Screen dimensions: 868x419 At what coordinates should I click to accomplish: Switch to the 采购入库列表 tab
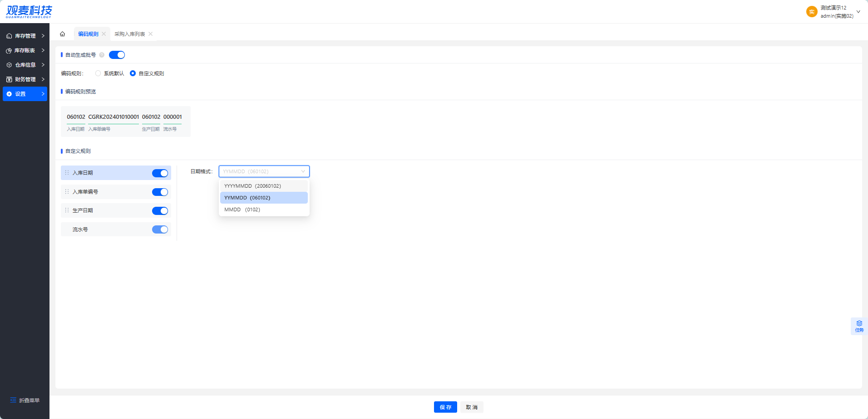pos(130,34)
